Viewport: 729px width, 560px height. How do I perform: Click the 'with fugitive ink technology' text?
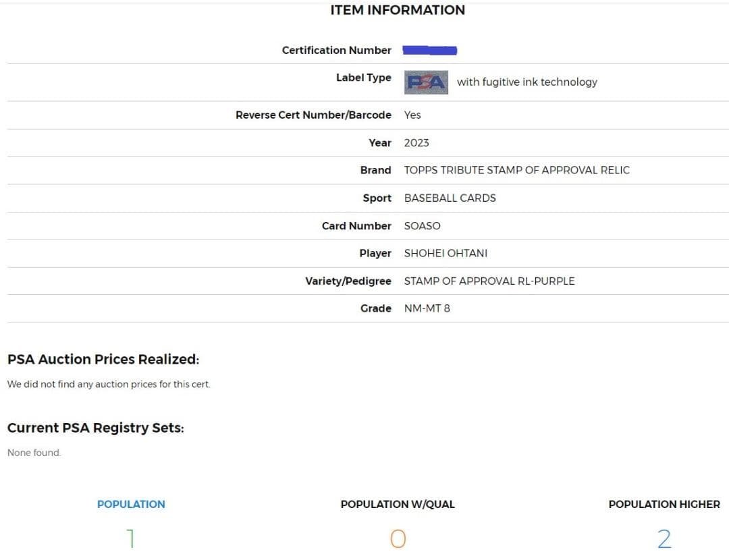coord(527,82)
